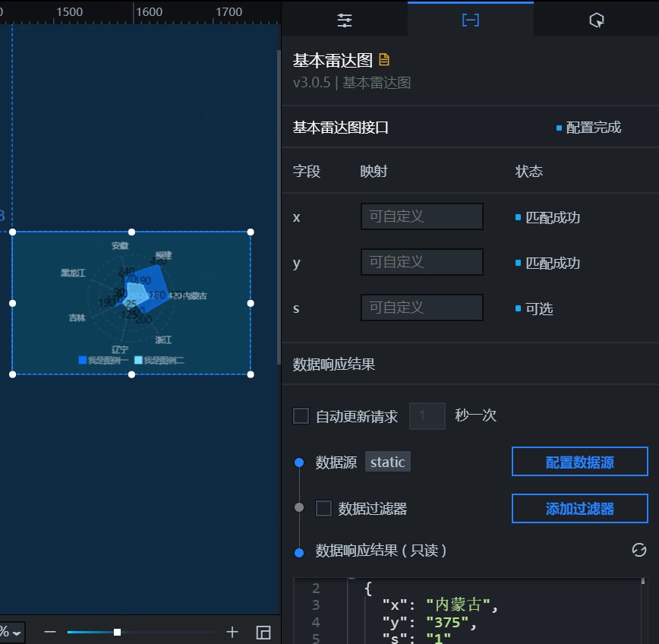Click the auto-update seconds input
Viewport: 659px width, 644px height.
coord(427,416)
